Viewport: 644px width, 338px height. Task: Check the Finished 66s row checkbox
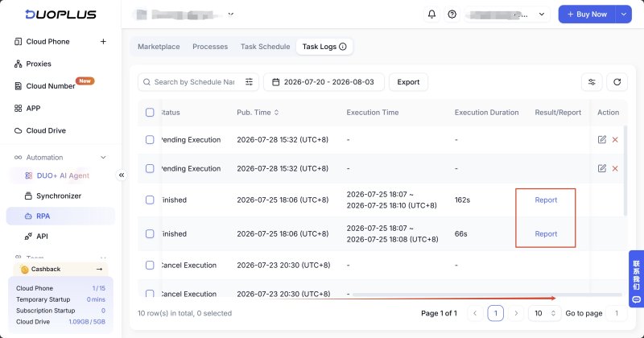tap(150, 233)
